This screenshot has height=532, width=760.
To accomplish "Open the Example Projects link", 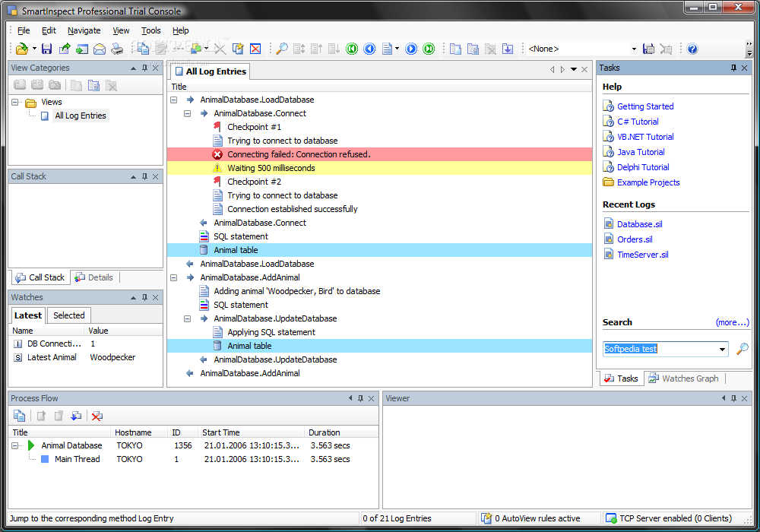I will (648, 182).
